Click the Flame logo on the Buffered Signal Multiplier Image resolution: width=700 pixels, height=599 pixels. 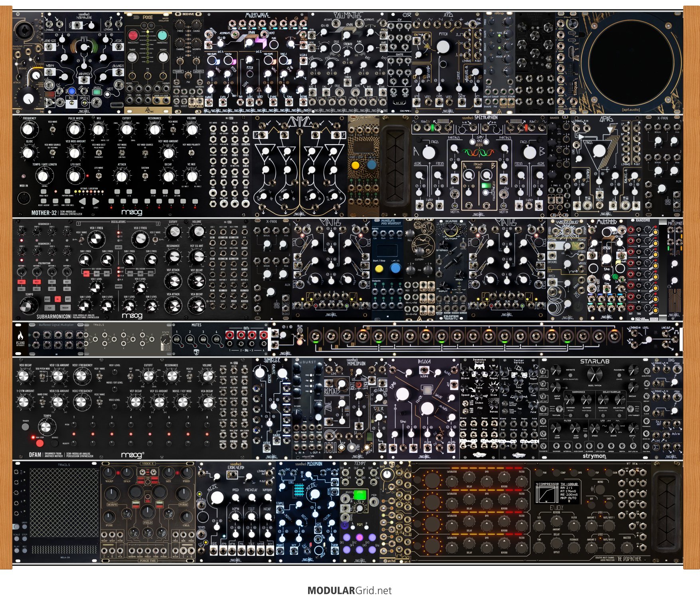tap(20, 339)
